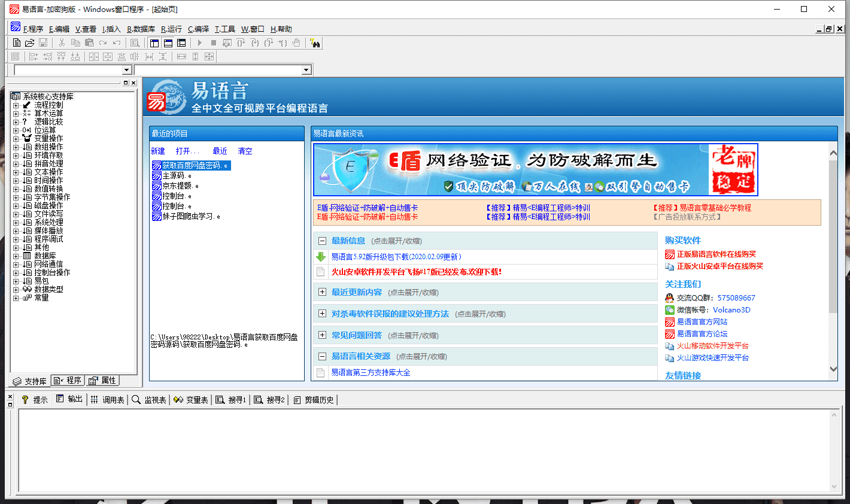Click the binoculars help search icon
This screenshot has width=850, height=504.
pyautogui.click(x=315, y=42)
